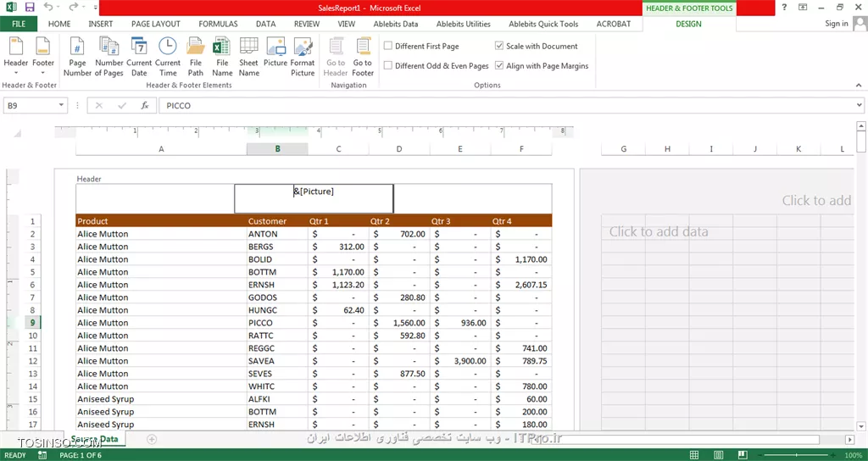Redo the last action
The height and width of the screenshot is (461, 868).
click(x=73, y=8)
